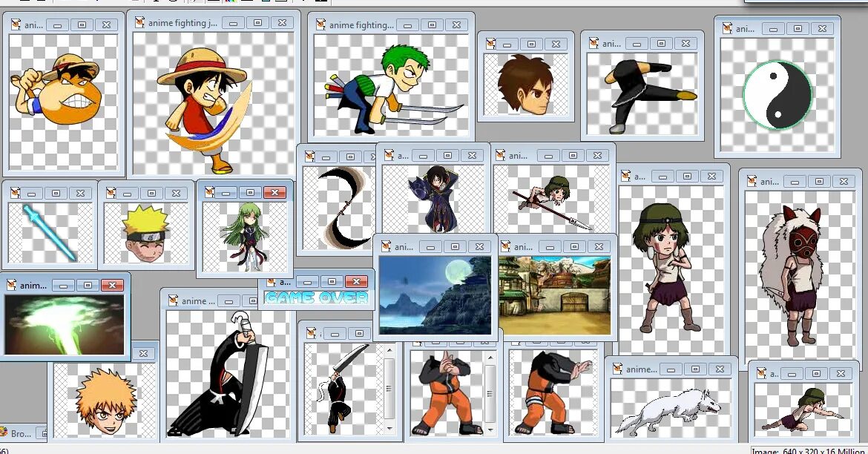Viewport: 868px width, 454px height.
Task: Maximize the yin-yang symbol window
Action: 798,28
